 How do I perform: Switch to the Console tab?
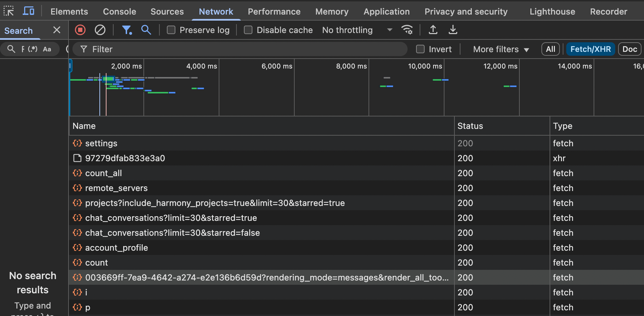[x=120, y=11]
